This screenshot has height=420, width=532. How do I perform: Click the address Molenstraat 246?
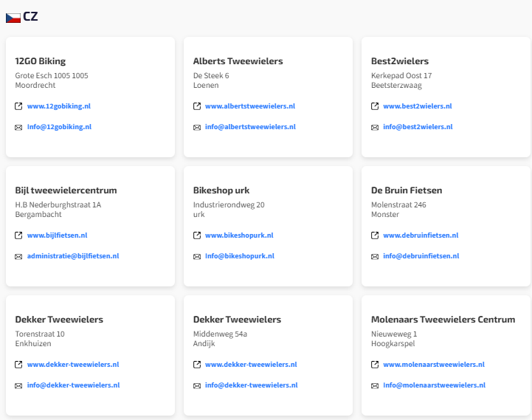click(398, 204)
